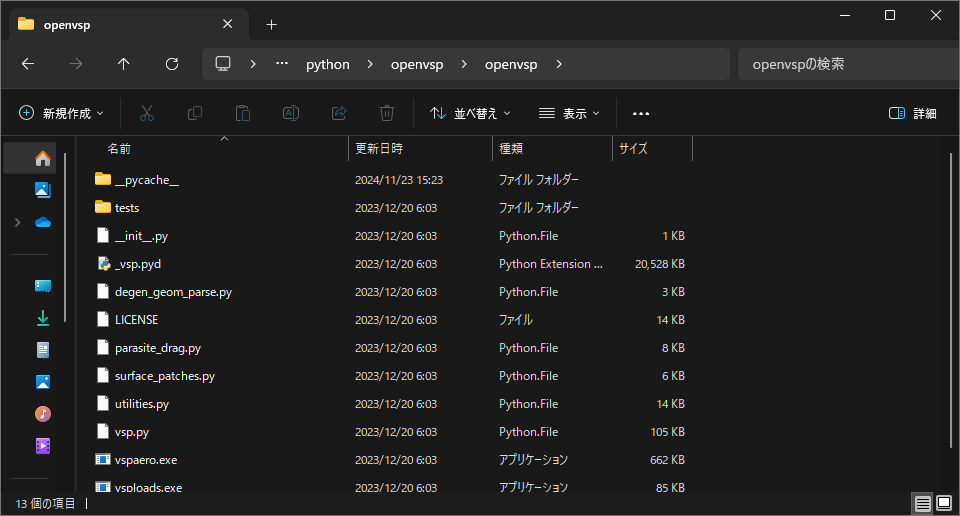960x516 pixels.
Task: Click the rename icon in toolbar
Action: click(x=291, y=113)
